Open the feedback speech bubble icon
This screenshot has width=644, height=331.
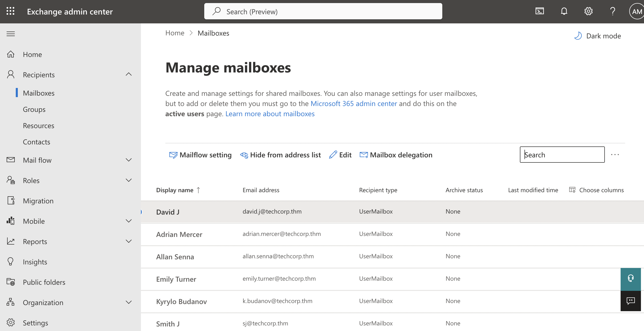click(631, 301)
